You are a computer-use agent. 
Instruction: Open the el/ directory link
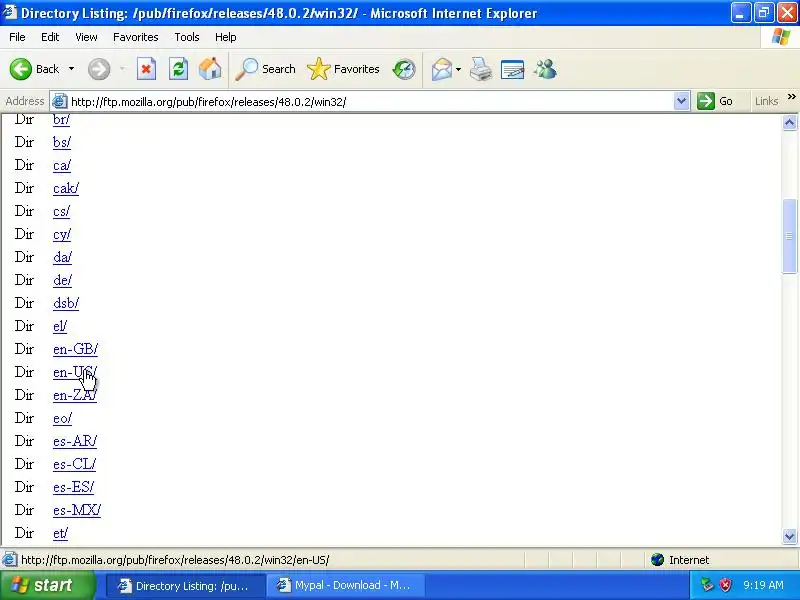(60, 326)
